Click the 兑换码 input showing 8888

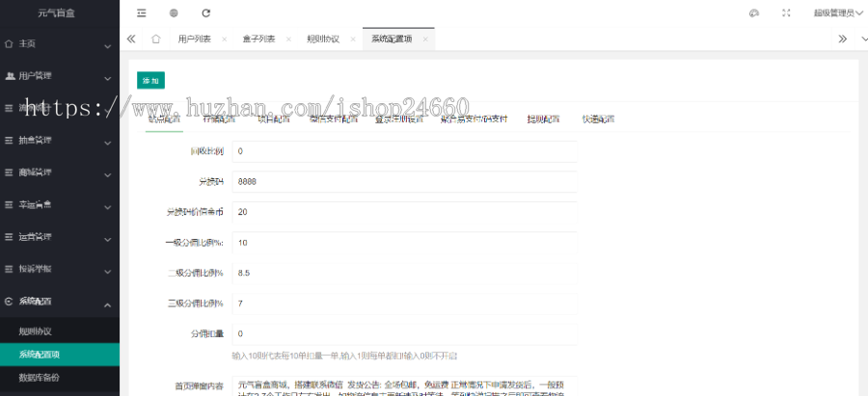tap(404, 181)
